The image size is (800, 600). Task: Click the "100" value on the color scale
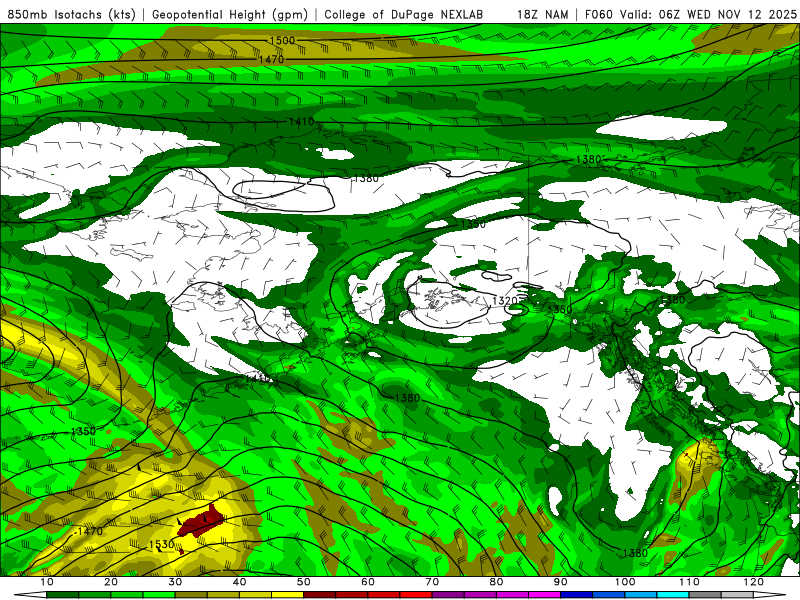[625, 582]
